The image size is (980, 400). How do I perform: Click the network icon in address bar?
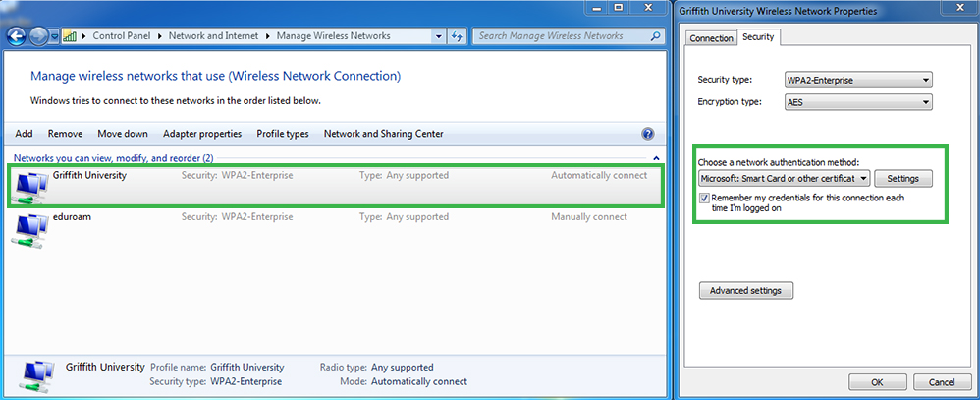pos(70,35)
